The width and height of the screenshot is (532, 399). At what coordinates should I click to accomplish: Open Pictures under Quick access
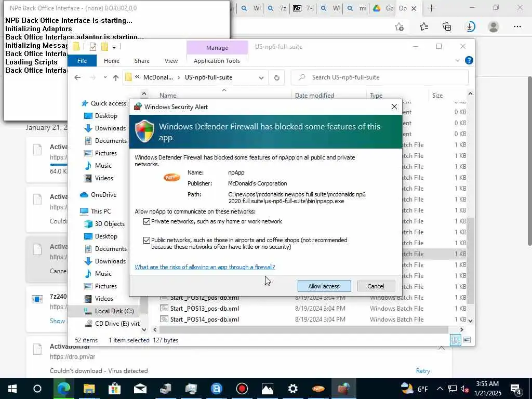coord(106,153)
